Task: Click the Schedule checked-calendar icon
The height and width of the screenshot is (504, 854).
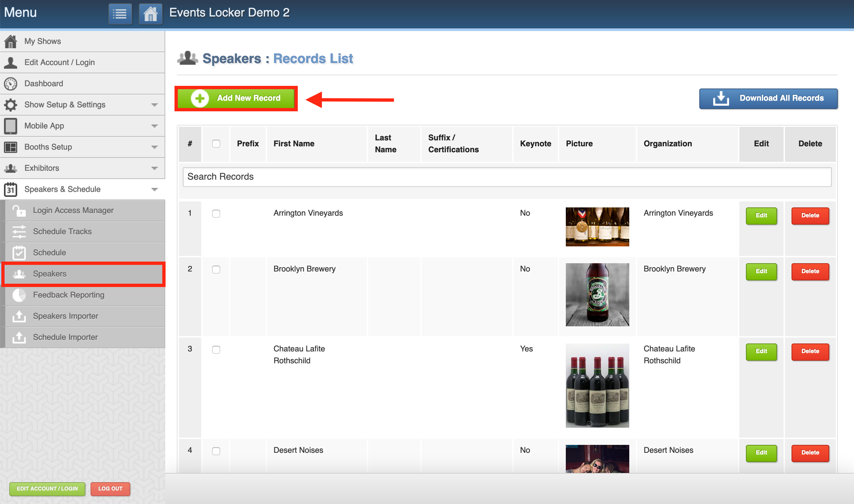Action: 19,253
